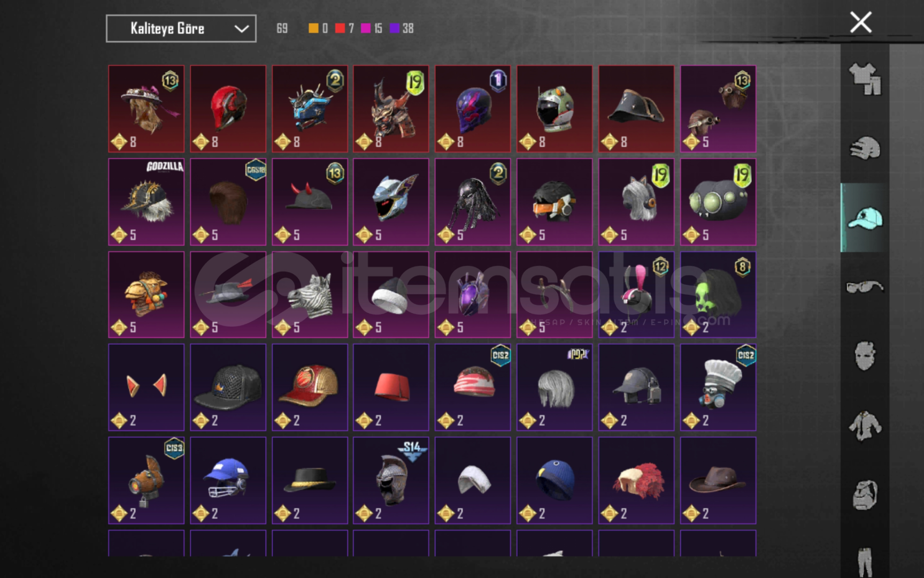Screen dimensions: 924x578
Task: Select the helmet category in sidebar
Action: click(865, 148)
